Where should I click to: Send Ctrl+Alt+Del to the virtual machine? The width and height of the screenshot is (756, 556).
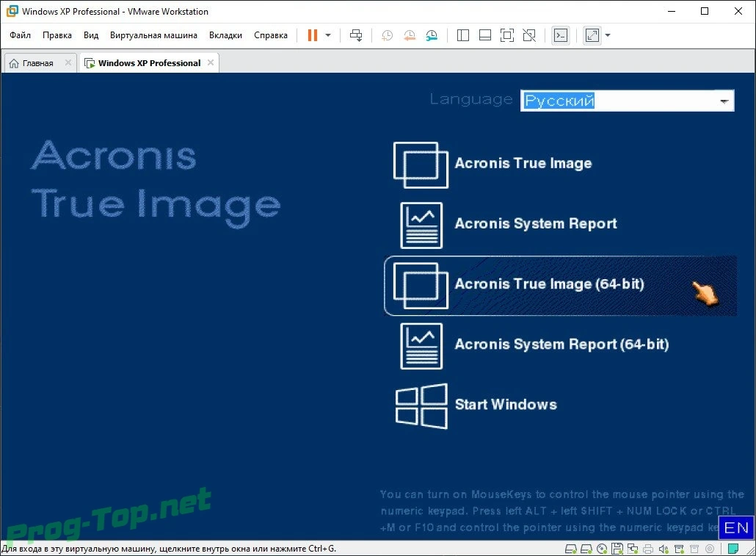point(356,35)
